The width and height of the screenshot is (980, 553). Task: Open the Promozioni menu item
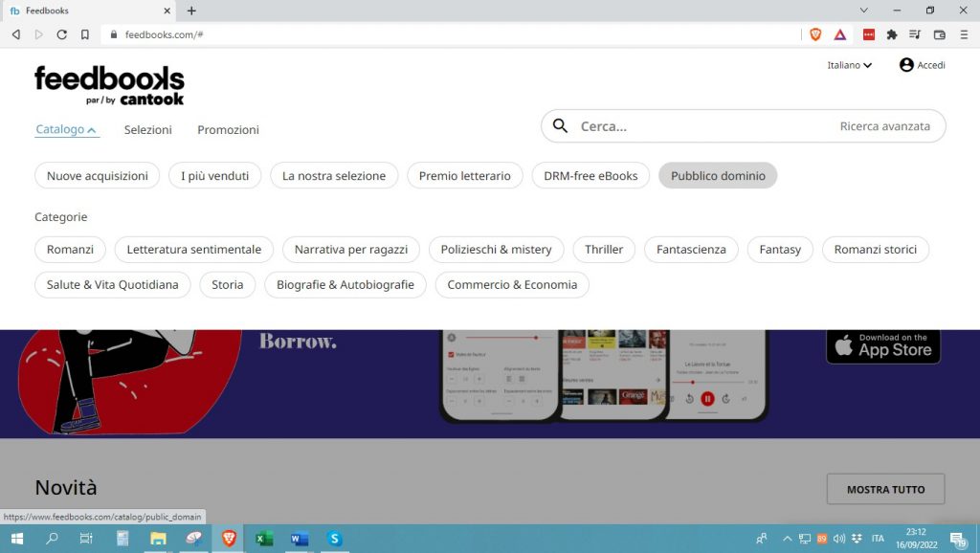click(x=228, y=129)
